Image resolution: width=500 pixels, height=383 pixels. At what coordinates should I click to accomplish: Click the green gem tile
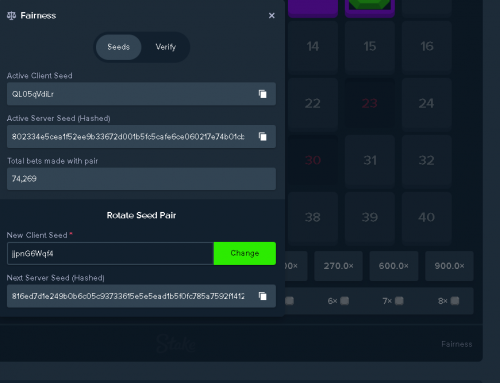point(370,8)
